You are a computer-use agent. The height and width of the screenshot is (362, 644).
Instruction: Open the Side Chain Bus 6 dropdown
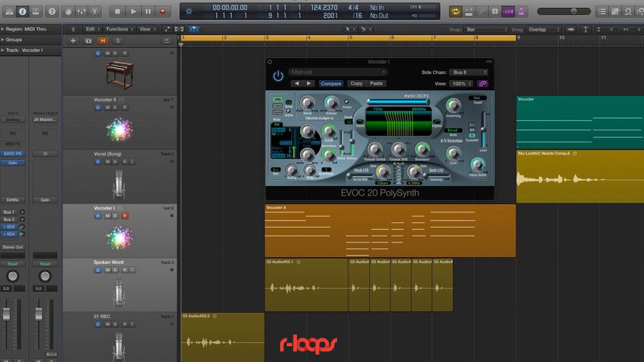pyautogui.click(x=469, y=72)
